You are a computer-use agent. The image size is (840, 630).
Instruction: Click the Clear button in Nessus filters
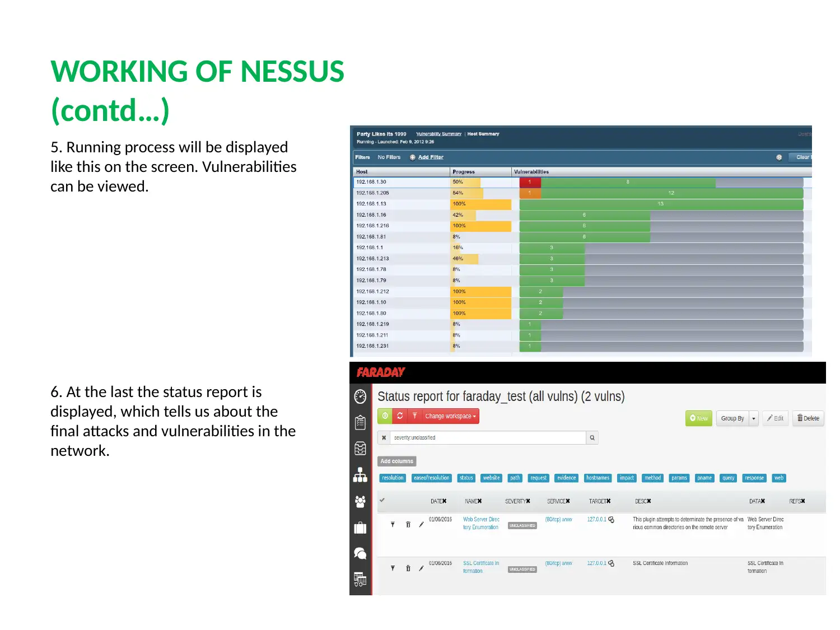tap(801, 157)
